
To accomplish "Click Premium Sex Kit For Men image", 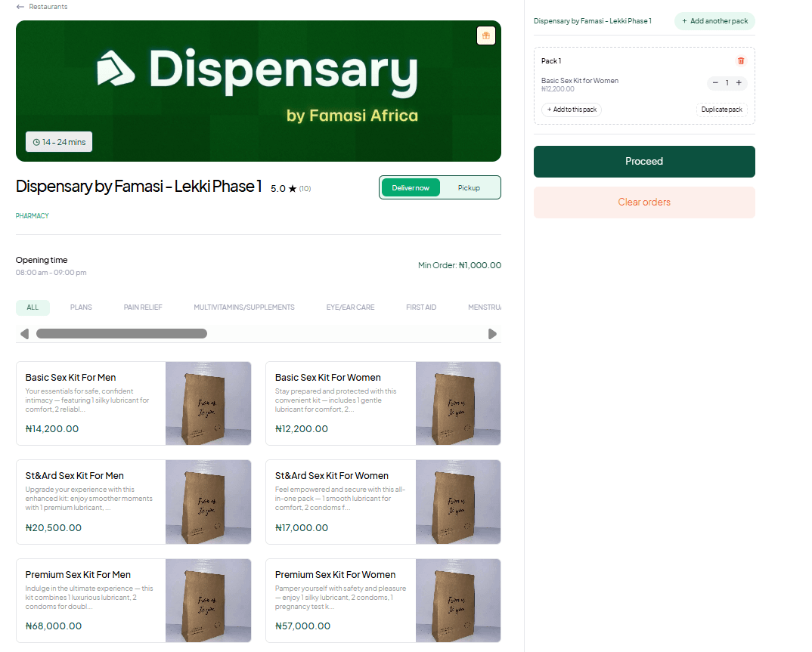I will click(208, 601).
